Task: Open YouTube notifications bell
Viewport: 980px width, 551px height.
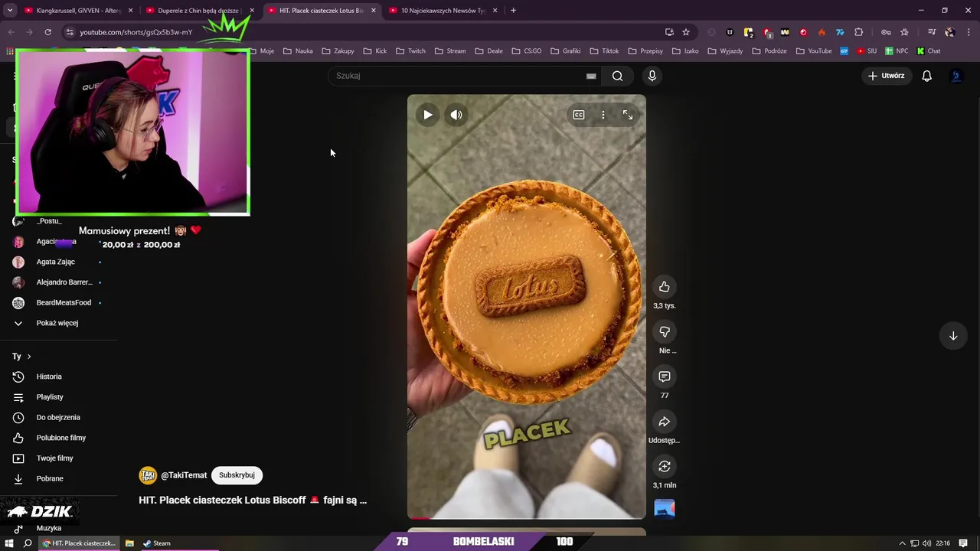Action: click(927, 76)
